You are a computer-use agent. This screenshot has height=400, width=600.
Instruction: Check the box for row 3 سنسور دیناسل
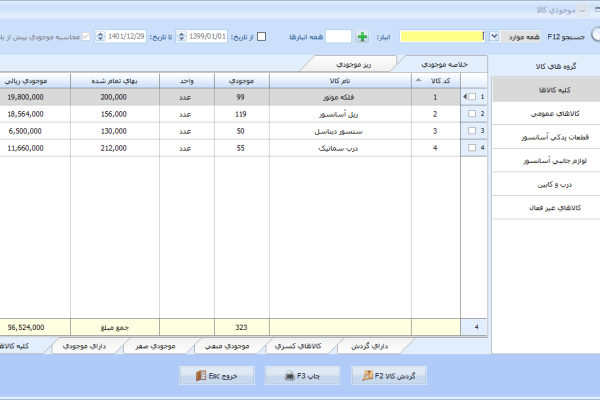pyautogui.click(x=472, y=131)
